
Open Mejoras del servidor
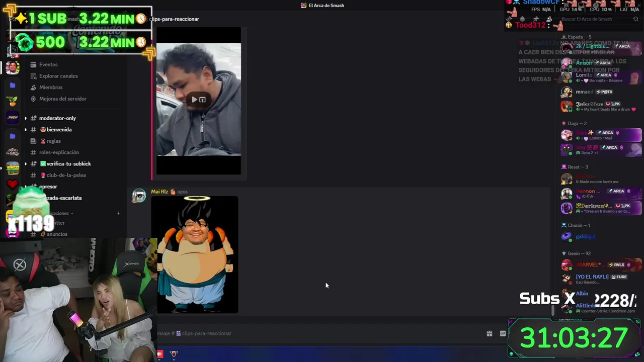tap(63, 99)
